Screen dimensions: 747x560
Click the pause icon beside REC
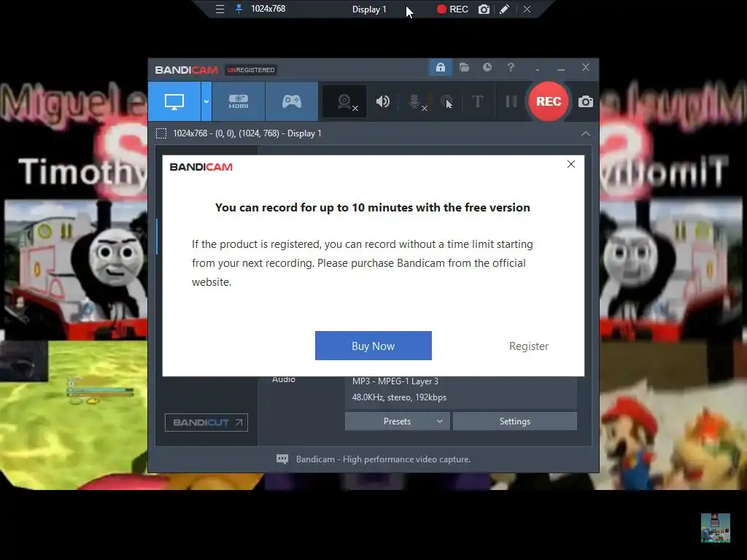click(x=511, y=101)
